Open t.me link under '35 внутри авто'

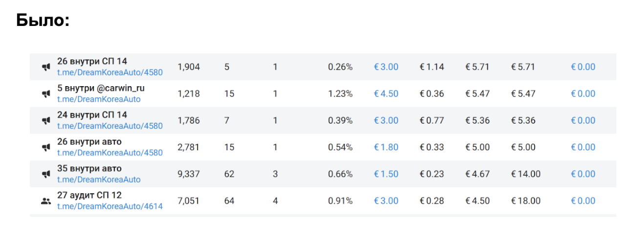[x=99, y=180]
